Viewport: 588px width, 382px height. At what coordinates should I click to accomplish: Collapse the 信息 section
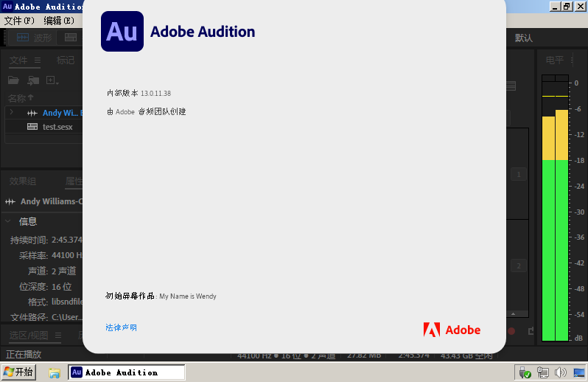[x=7, y=221]
